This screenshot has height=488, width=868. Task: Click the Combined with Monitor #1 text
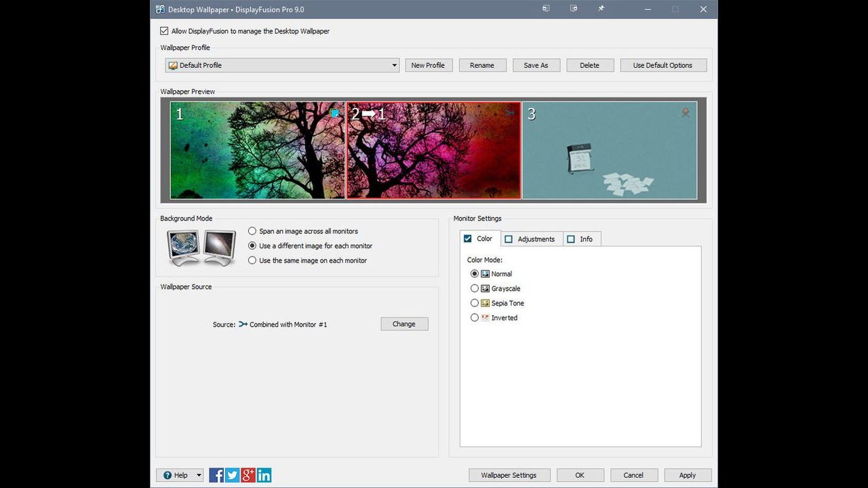288,325
